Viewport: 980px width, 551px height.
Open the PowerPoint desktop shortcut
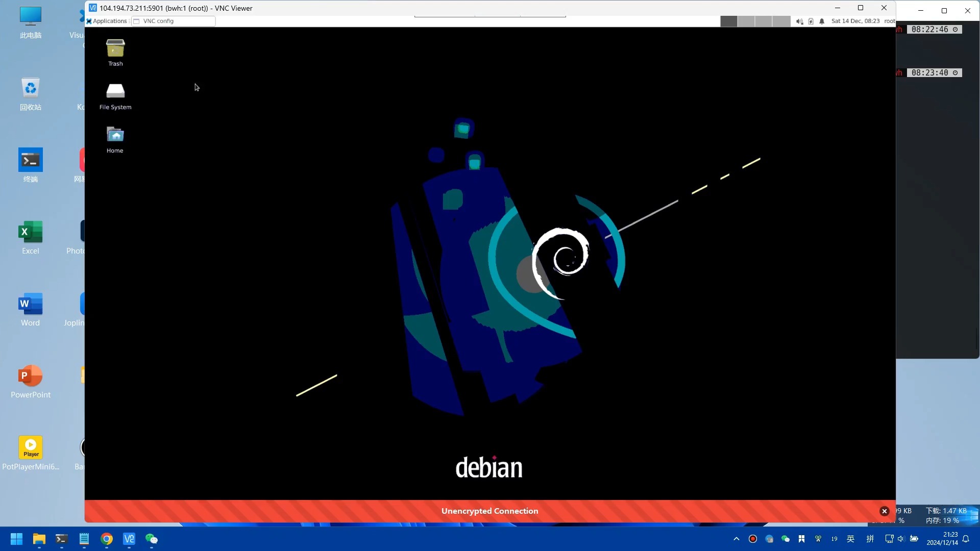click(31, 382)
